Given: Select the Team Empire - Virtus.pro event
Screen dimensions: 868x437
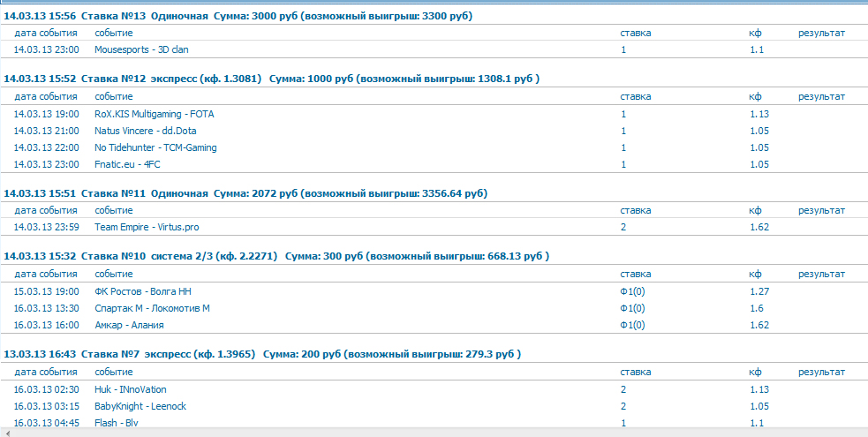Looking at the screenshot, I should tap(147, 227).
